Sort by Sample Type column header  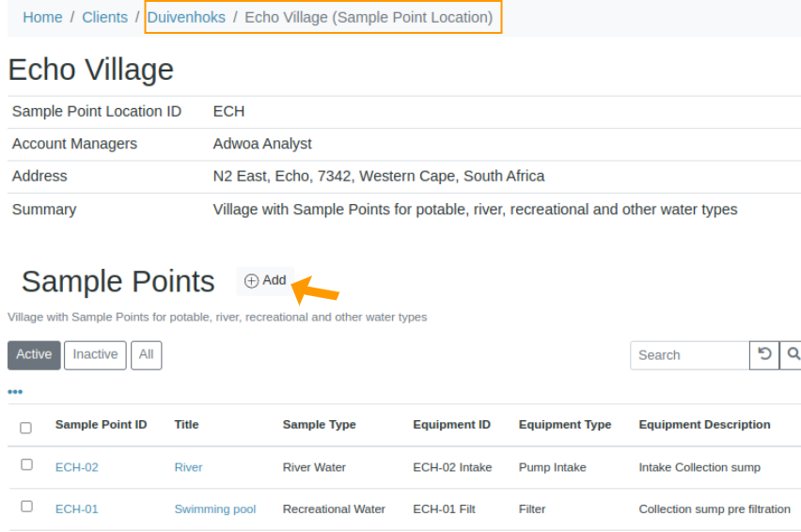pyautogui.click(x=319, y=425)
